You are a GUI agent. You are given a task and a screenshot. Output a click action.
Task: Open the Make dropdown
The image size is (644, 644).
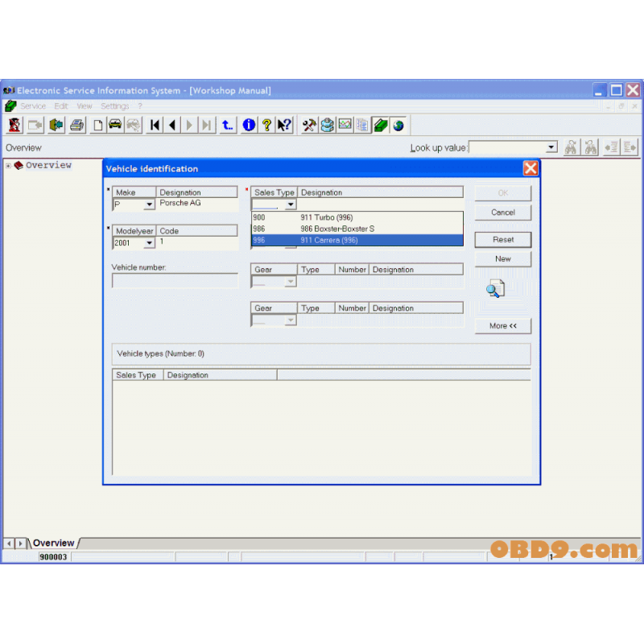(x=149, y=204)
